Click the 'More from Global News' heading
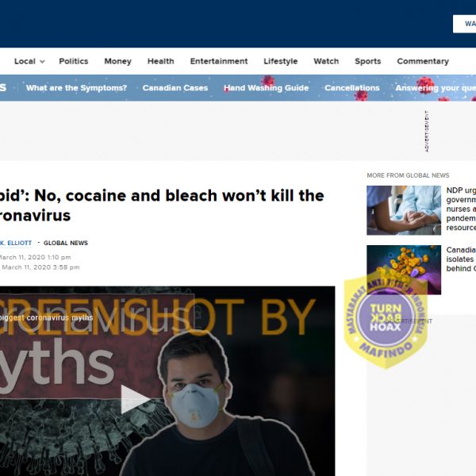Image resolution: width=476 pixels, height=476 pixels. tap(408, 175)
